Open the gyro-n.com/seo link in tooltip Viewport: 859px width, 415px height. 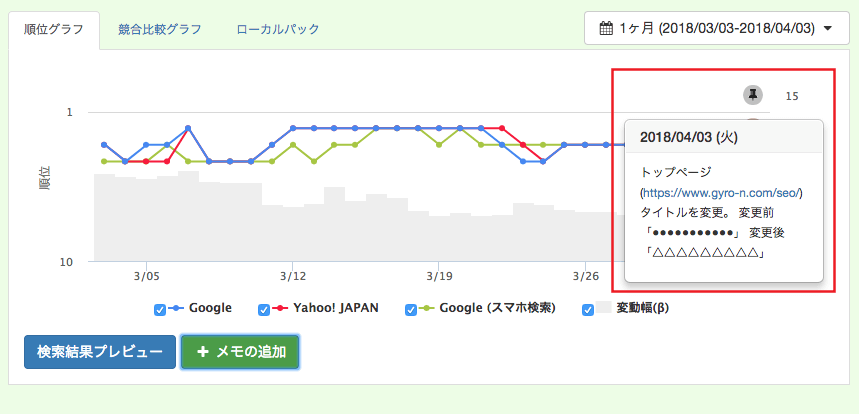click(723, 192)
